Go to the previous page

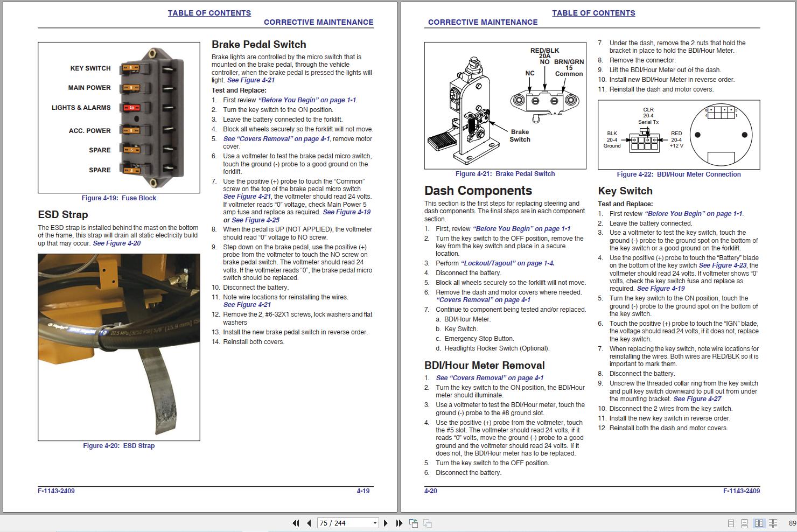point(309,523)
